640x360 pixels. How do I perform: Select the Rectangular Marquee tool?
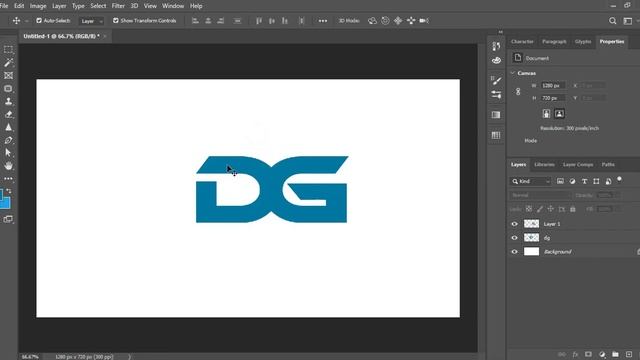point(8,50)
